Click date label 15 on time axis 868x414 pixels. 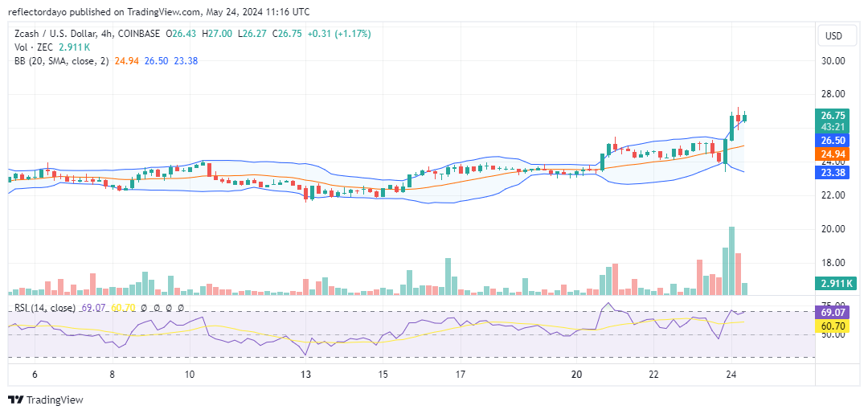click(383, 375)
